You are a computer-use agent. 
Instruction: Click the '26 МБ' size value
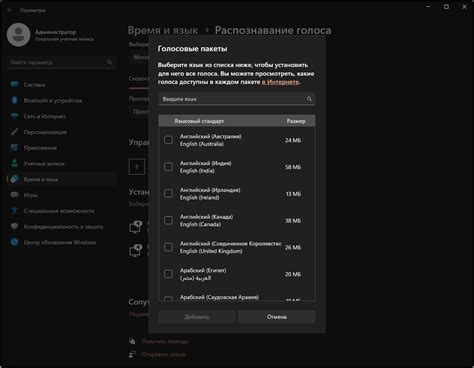(293, 247)
